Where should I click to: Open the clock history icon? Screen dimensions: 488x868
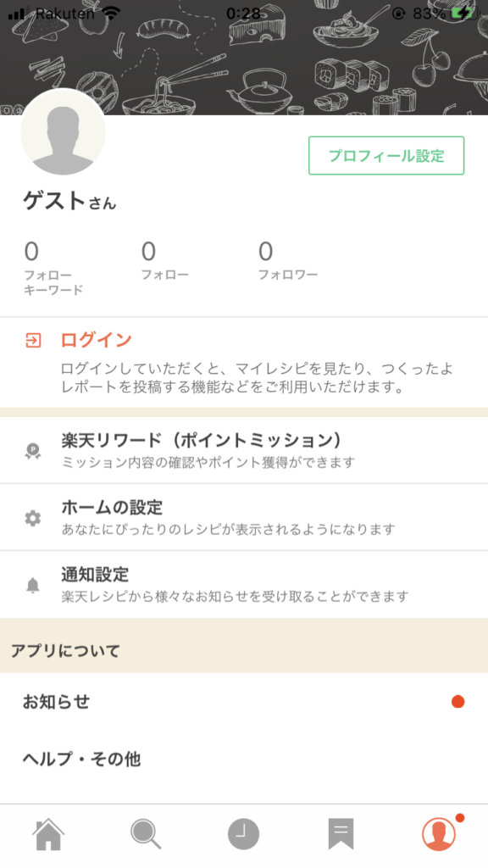[x=243, y=834]
